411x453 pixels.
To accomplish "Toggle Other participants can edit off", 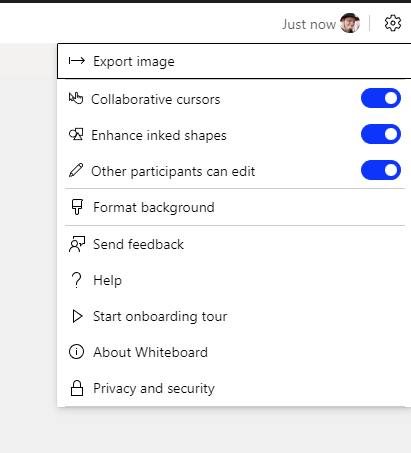I will pos(381,170).
